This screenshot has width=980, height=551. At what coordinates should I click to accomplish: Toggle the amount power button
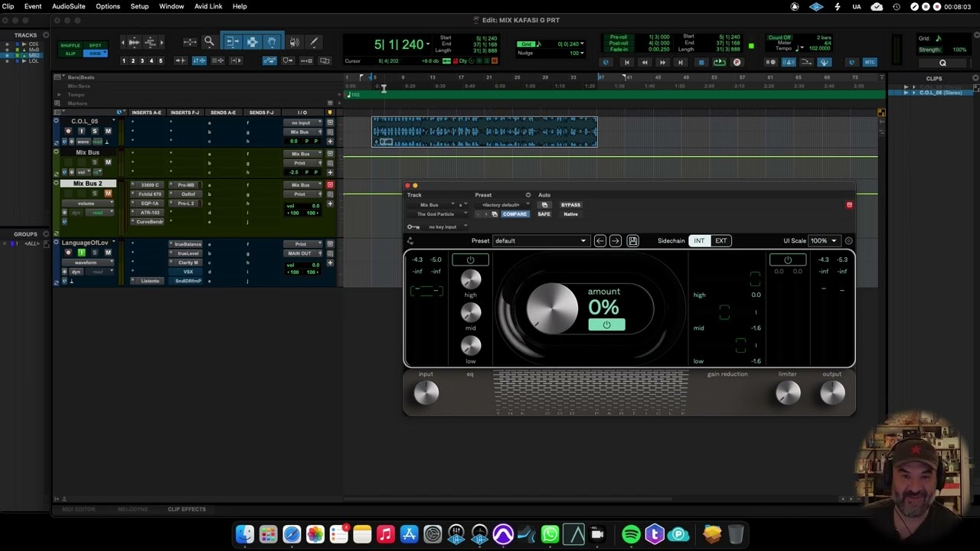pos(606,324)
